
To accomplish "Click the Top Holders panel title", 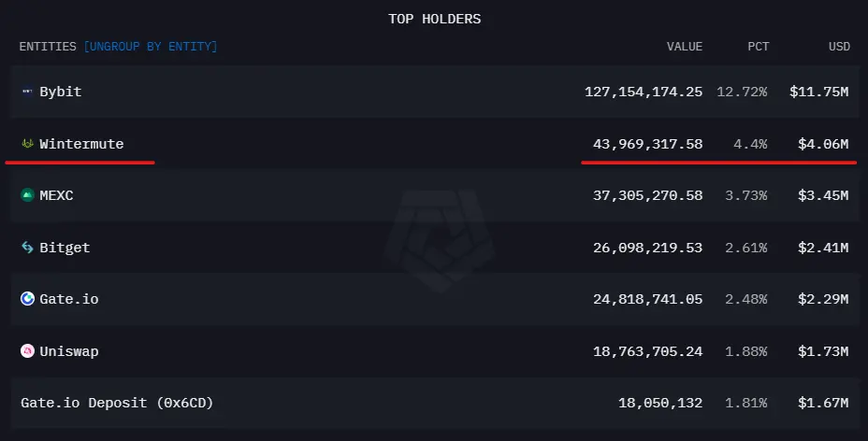I will click(435, 19).
